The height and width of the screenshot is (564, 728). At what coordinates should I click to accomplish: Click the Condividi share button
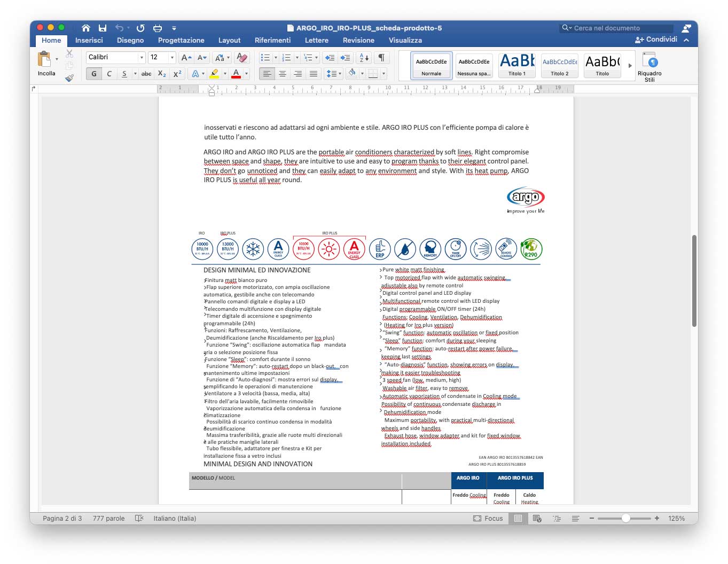(x=656, y=40)
